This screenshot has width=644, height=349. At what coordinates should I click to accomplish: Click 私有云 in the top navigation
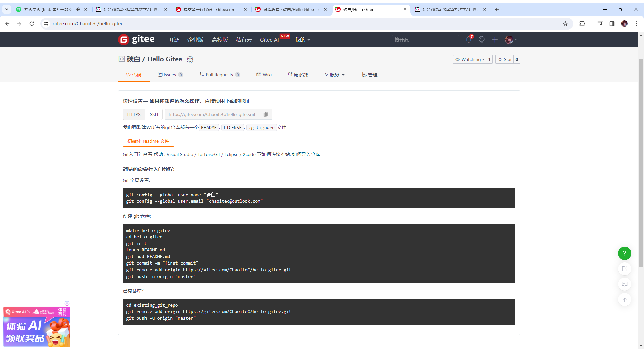244,40
